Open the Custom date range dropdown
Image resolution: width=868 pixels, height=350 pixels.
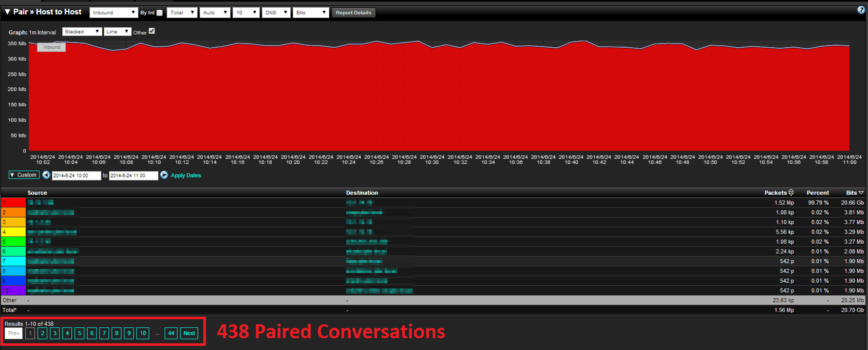click(x=24, y=175)
